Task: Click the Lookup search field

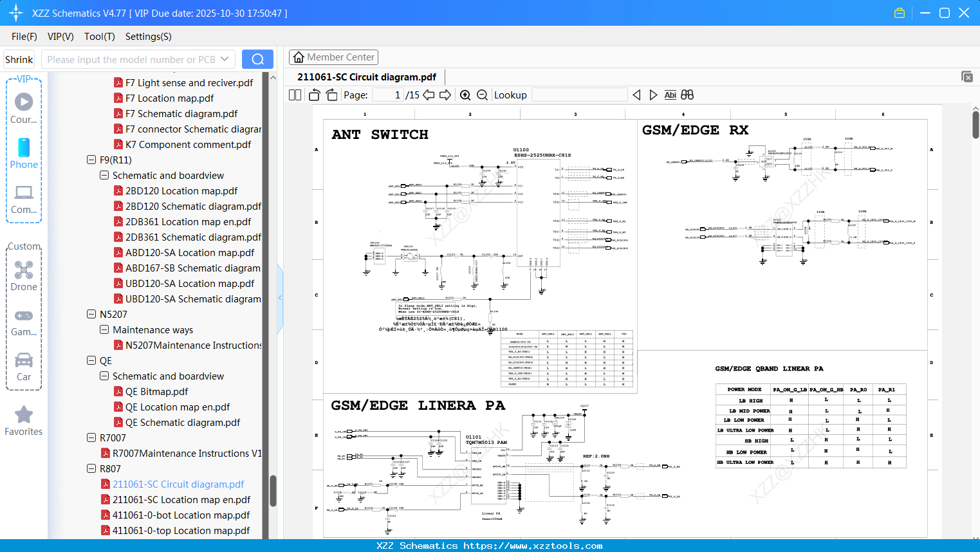Action: (580, 95)
